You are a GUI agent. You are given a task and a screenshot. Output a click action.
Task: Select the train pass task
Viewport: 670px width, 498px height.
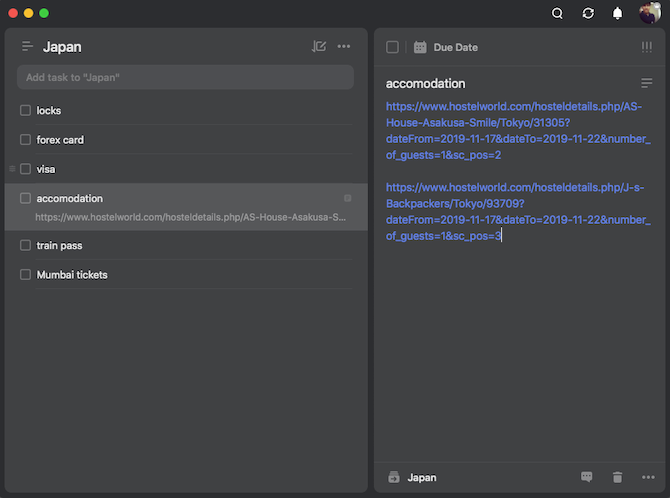point(60,245)
